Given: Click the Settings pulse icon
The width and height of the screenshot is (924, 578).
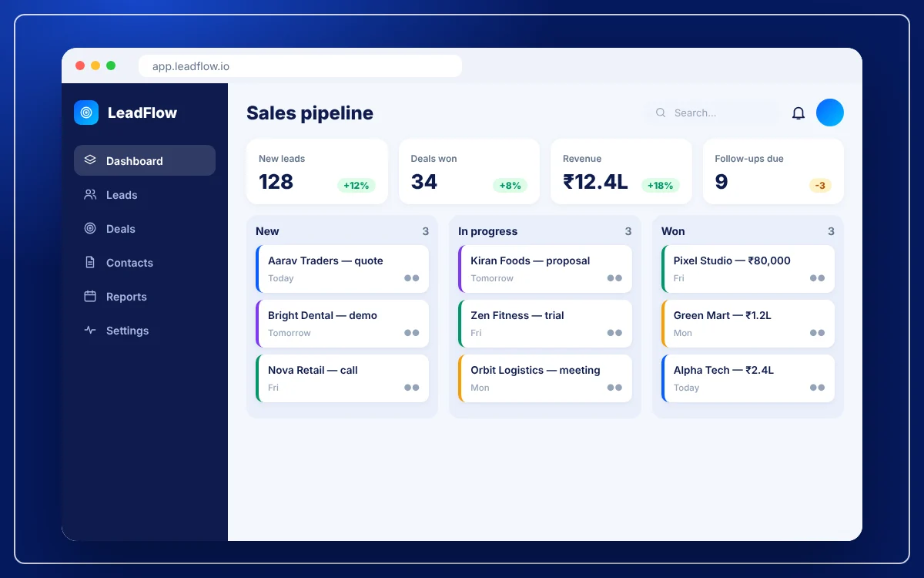Looking at the screenshot, I should [90, 330].
